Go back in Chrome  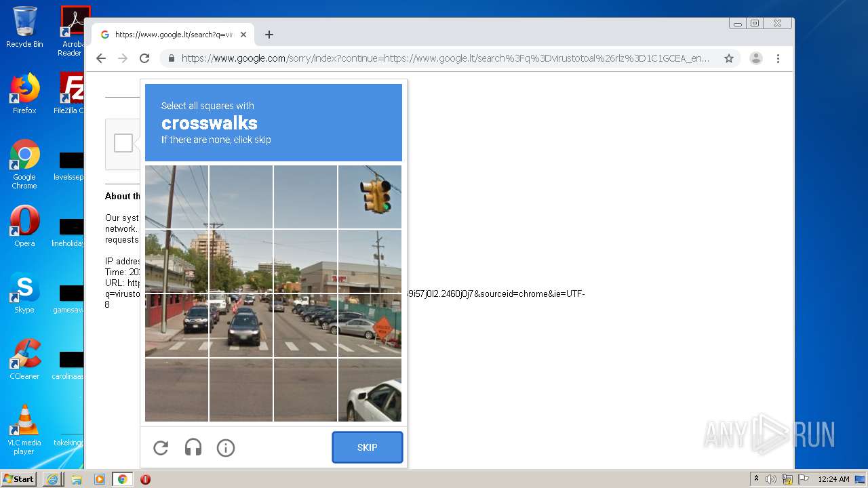click(101, 58)
